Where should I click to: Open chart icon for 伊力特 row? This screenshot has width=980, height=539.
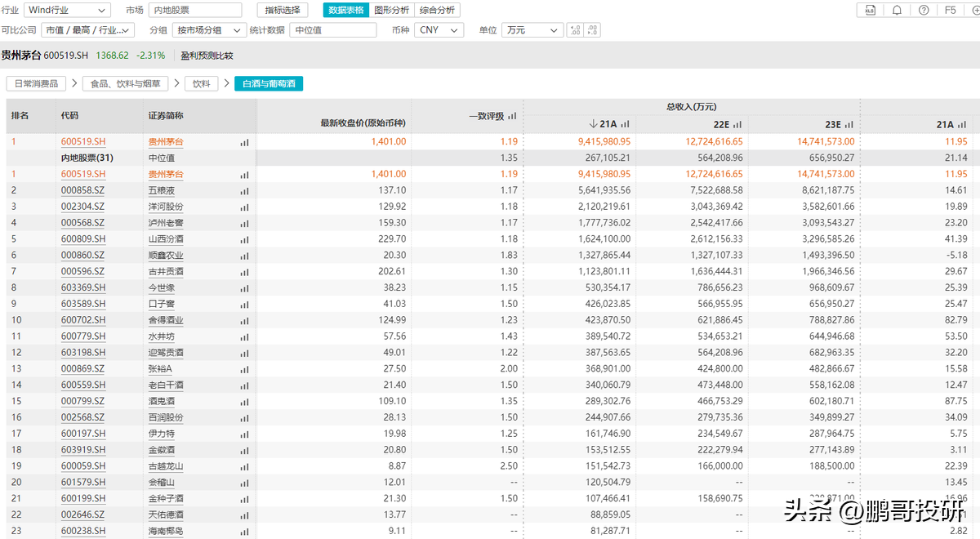click(244, 434)
